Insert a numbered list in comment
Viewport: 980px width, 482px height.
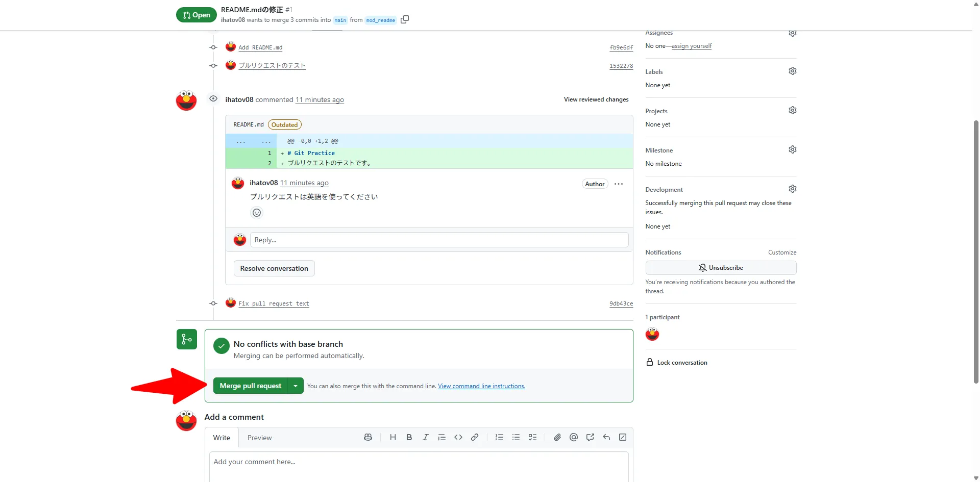499,437
